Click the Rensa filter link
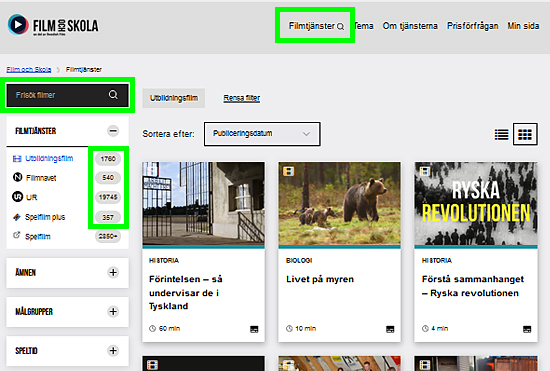Screen dimensions: 550x371 (242, 98)
